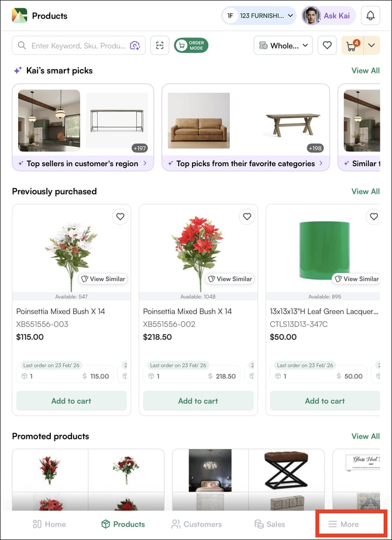This screenshot has width=392, height=540.
Task: Open the wishlist heart in toolbar
Action: point(327,46)
